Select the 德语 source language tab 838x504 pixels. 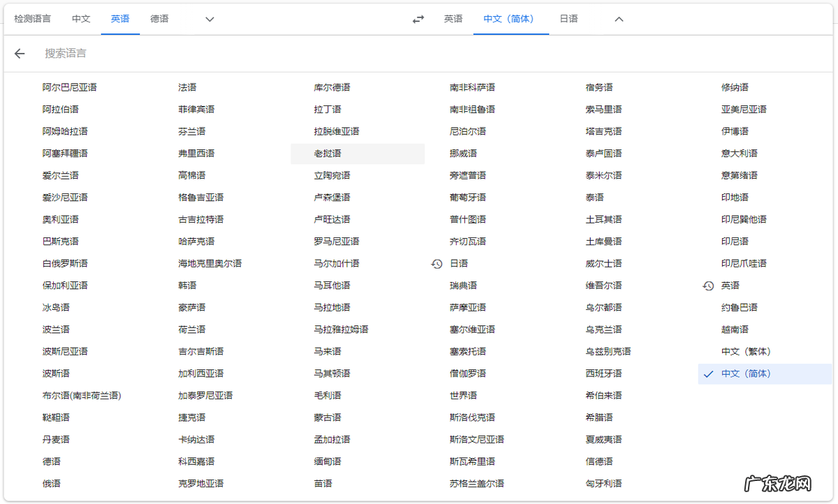(159, 19)
